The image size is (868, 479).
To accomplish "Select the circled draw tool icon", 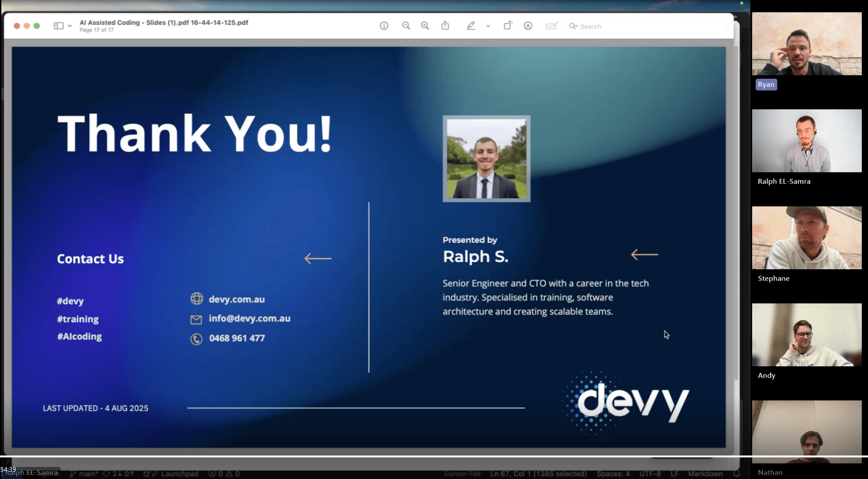I will coord(528,25).
